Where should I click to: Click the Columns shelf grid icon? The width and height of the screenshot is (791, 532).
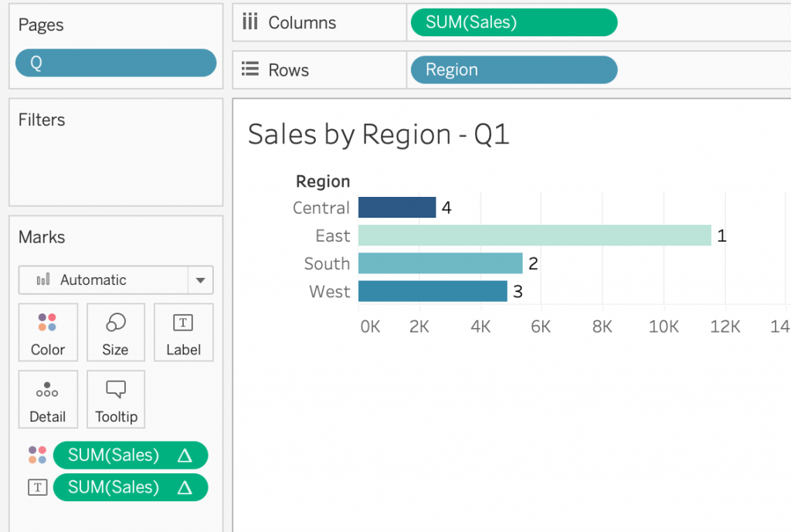(x=250, y=22)
